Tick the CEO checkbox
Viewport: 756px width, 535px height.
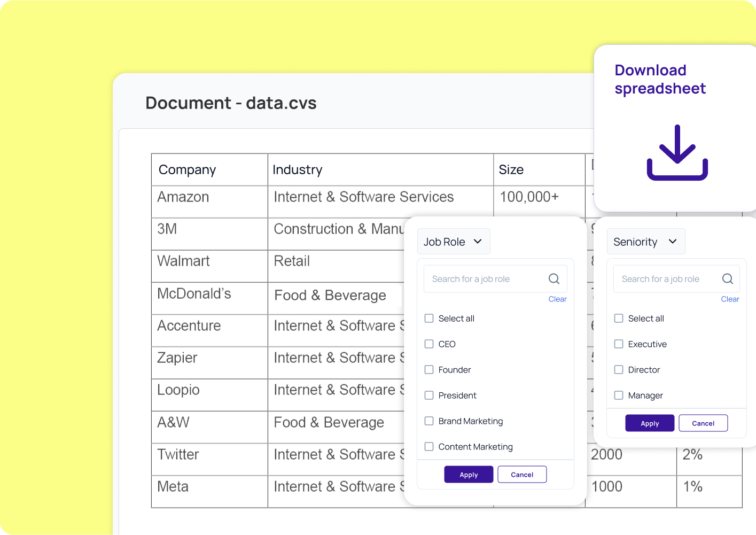pos(429,344)
